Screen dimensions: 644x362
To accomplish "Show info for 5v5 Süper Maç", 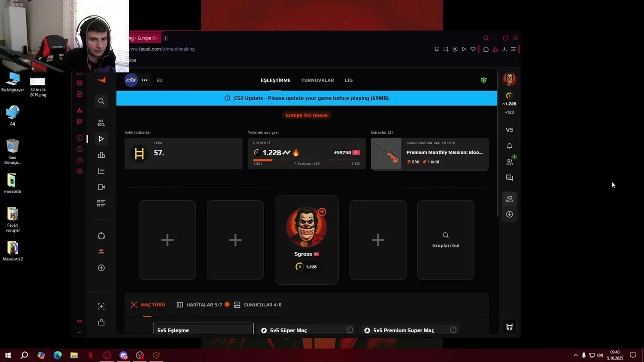I will 350,330.
